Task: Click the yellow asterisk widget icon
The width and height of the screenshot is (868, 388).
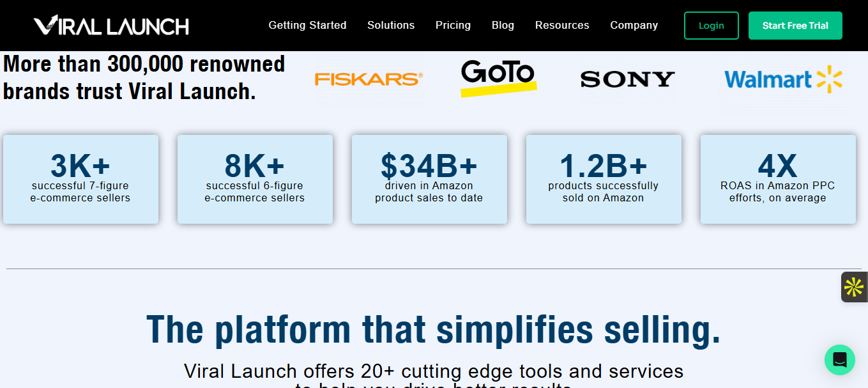Action: [854, 287]
